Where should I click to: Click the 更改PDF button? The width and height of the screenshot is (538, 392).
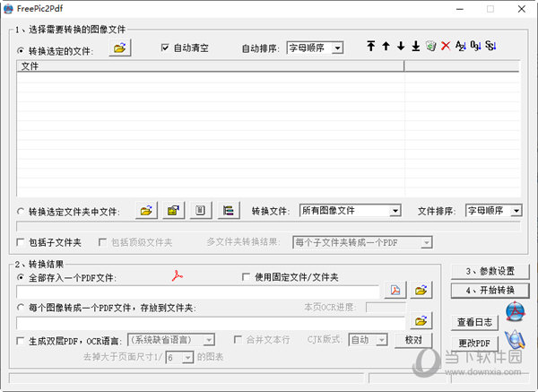click(x=474, y=343)
